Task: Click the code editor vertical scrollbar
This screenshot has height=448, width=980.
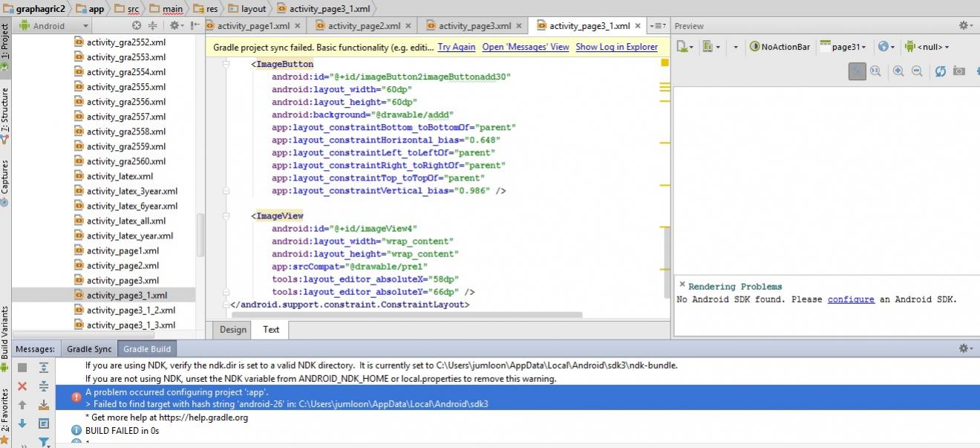Action: (665, 262)
